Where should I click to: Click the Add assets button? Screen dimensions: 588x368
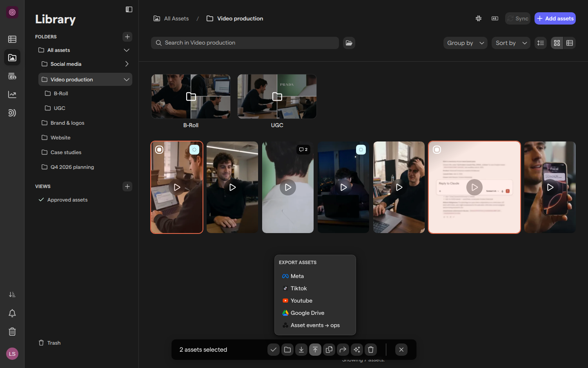coord(555,18)
